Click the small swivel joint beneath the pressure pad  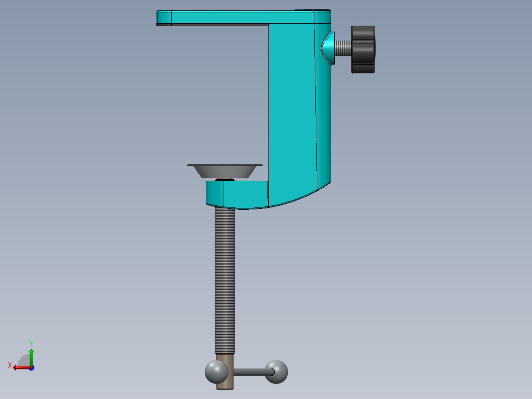click(x=225, y=180)
